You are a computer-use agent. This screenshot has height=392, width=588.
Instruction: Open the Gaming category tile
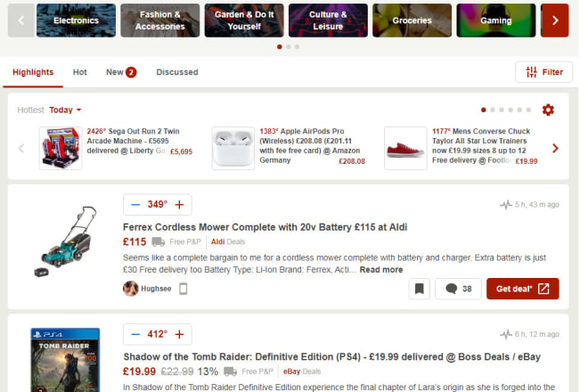[x=496, y=20]
